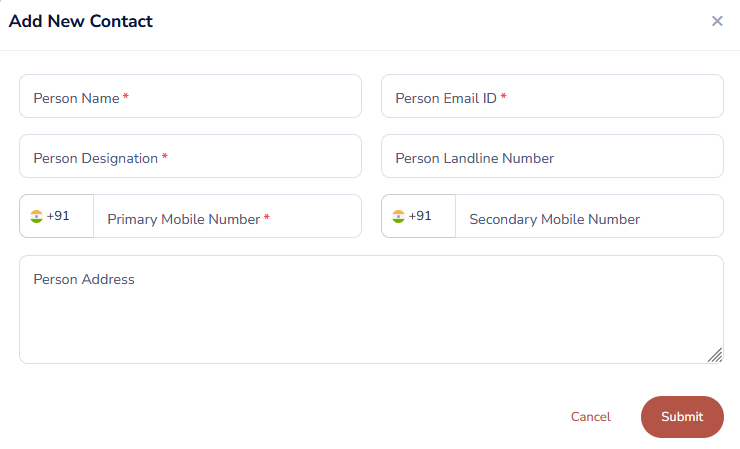The height and width of the screenshot is (449, 740).
Task: Close the Add New Contact dialog
Action: [x=717, y=21]
